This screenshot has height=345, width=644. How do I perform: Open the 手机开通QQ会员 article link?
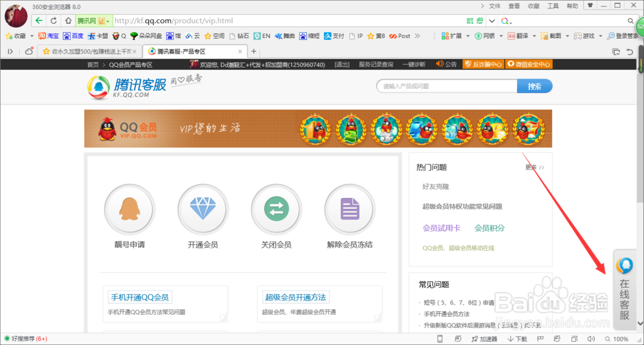tap(140, 297)
